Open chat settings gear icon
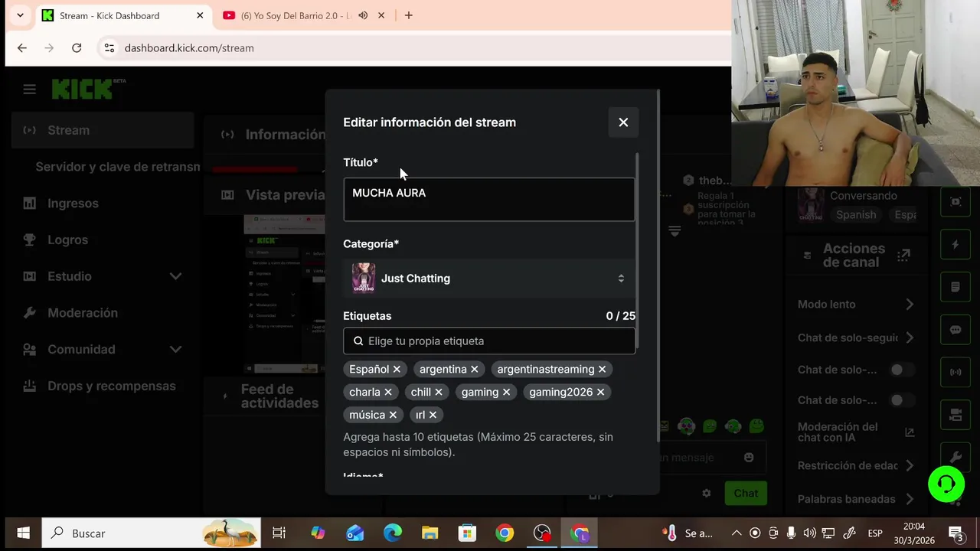 (x=707, y=494)
